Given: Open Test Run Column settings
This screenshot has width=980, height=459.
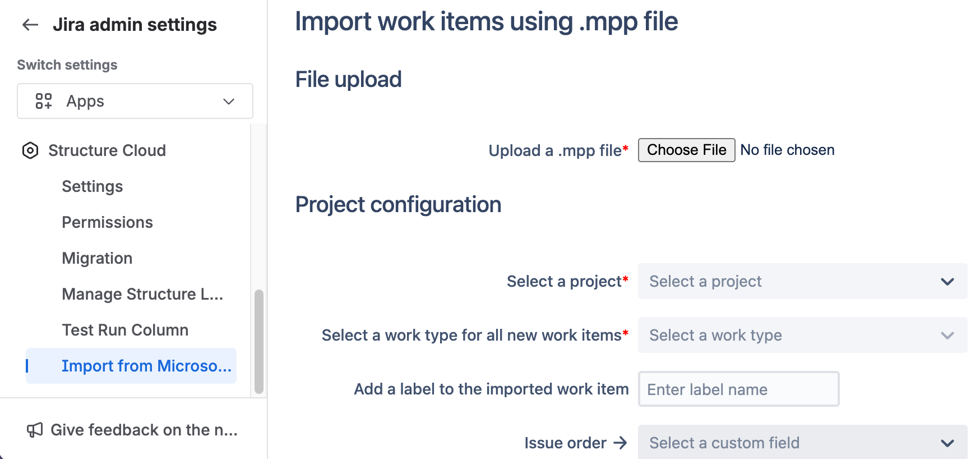Looking at the screenshot, I should (125, 330).
